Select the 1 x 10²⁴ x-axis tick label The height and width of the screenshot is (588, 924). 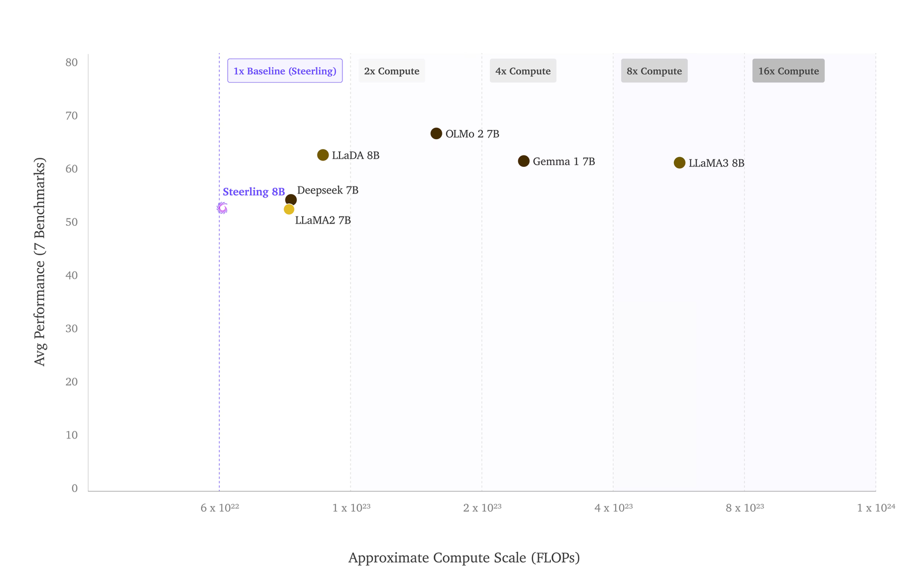[876, 508]
